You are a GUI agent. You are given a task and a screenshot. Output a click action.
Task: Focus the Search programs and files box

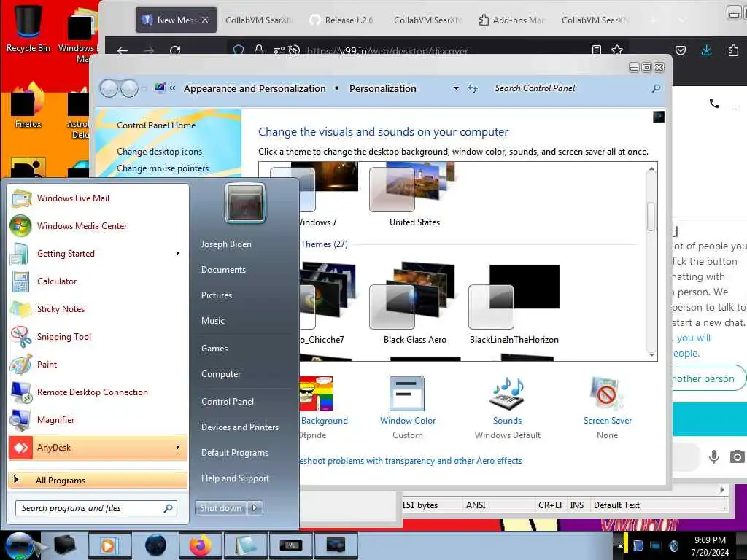[96, 508]
